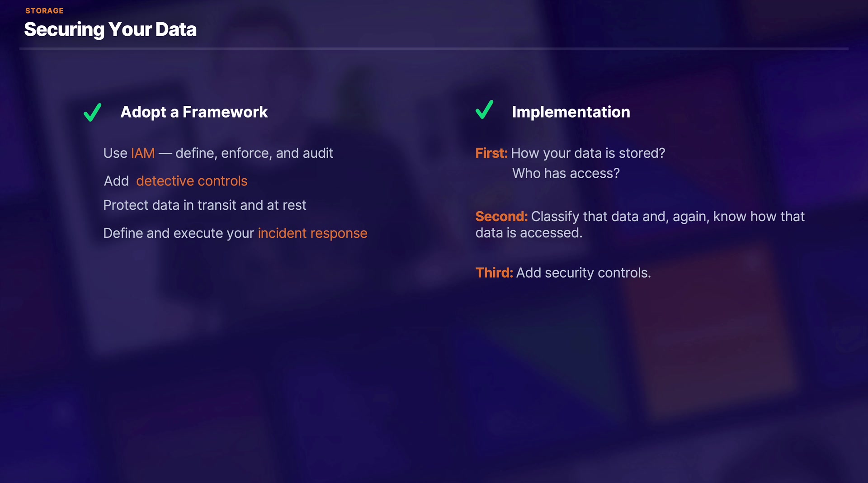Viewport: 868px width, 483px height.
Task: Click the Implementation heading
Action: 571,112
